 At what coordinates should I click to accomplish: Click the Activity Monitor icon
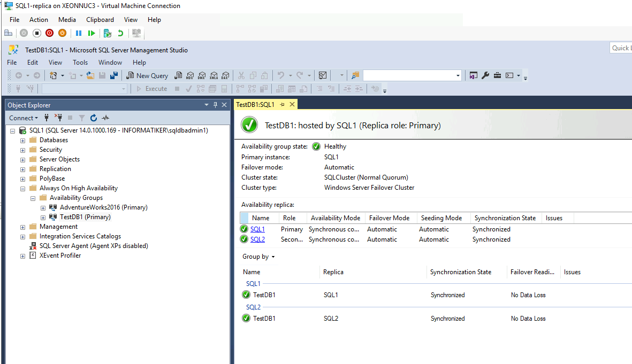pos(323,75)
